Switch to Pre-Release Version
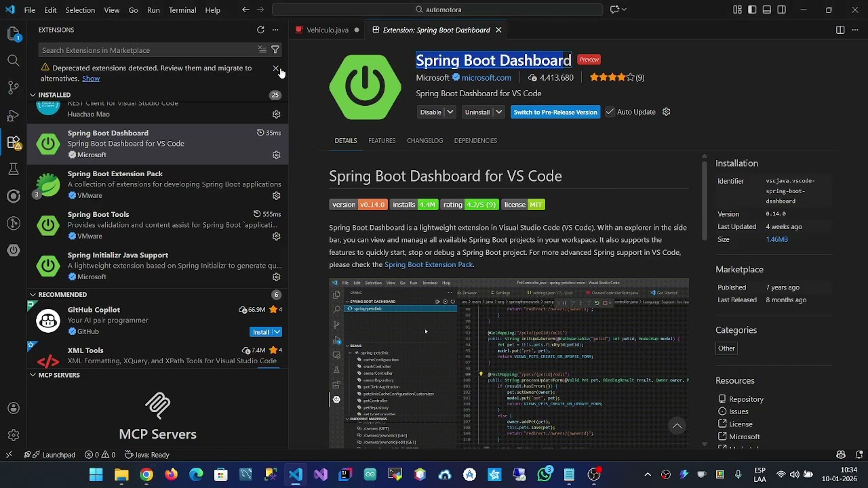The height and width of the screenshot is (488, 868). click(x=555, y=113)
